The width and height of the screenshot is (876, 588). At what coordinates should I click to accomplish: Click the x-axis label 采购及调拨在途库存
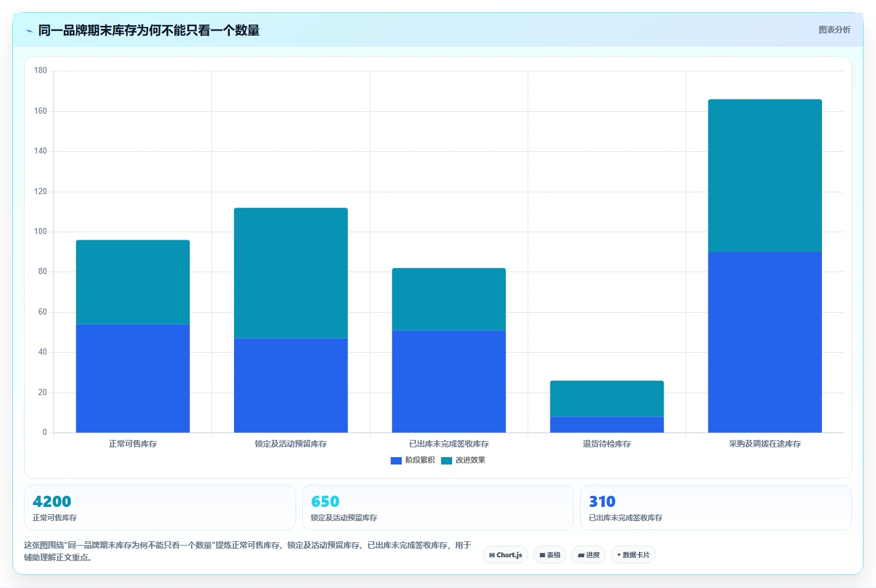[x=765, y=444]
